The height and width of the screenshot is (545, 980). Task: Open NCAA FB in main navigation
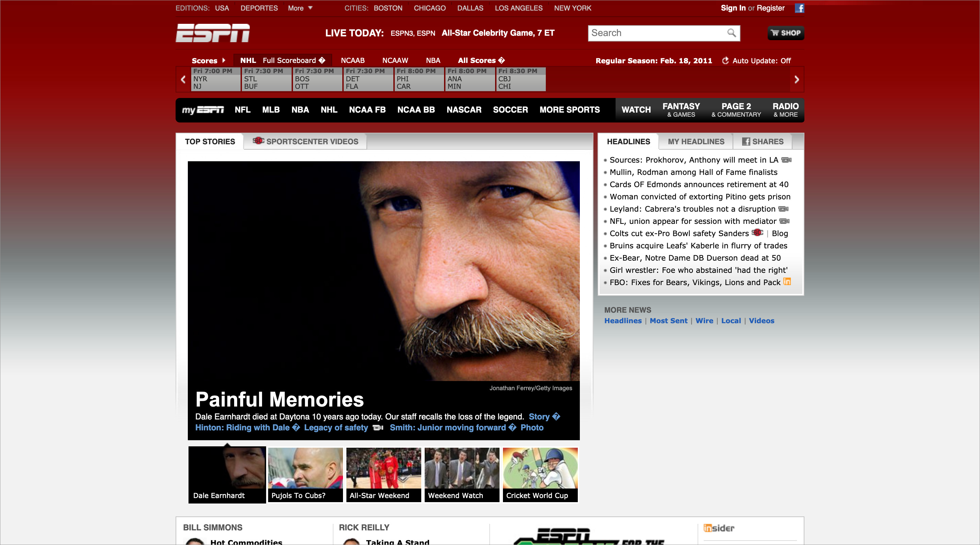click(x=367, y=110)
